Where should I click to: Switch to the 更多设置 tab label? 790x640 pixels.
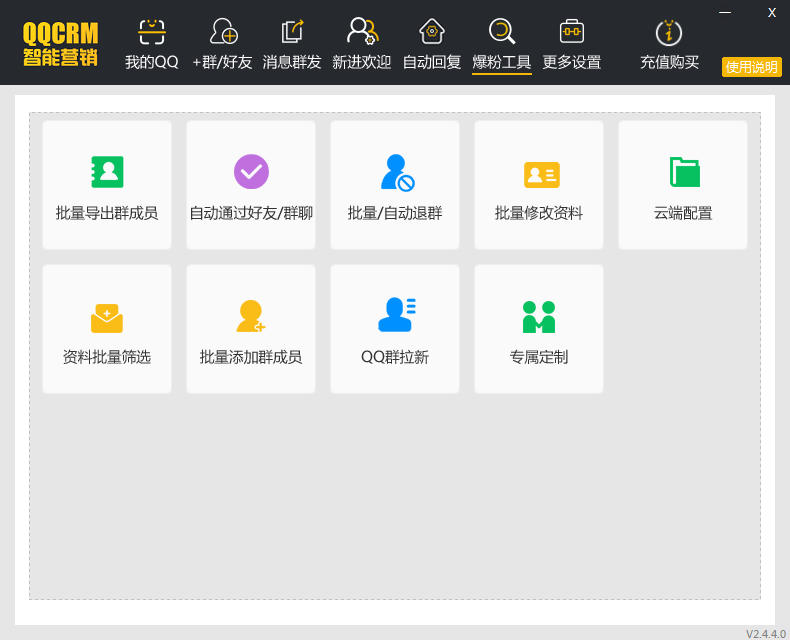(572, 62)
